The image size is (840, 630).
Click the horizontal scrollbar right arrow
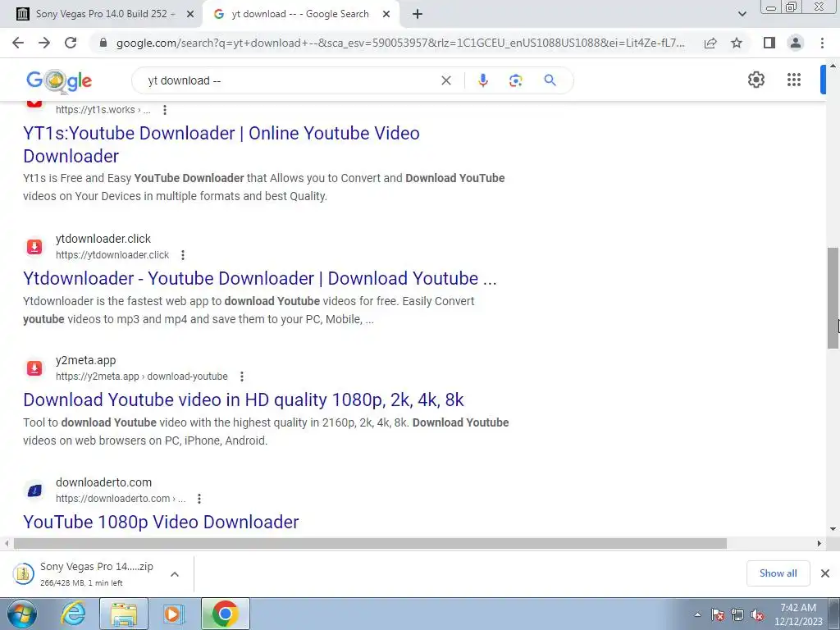point(819,543)
